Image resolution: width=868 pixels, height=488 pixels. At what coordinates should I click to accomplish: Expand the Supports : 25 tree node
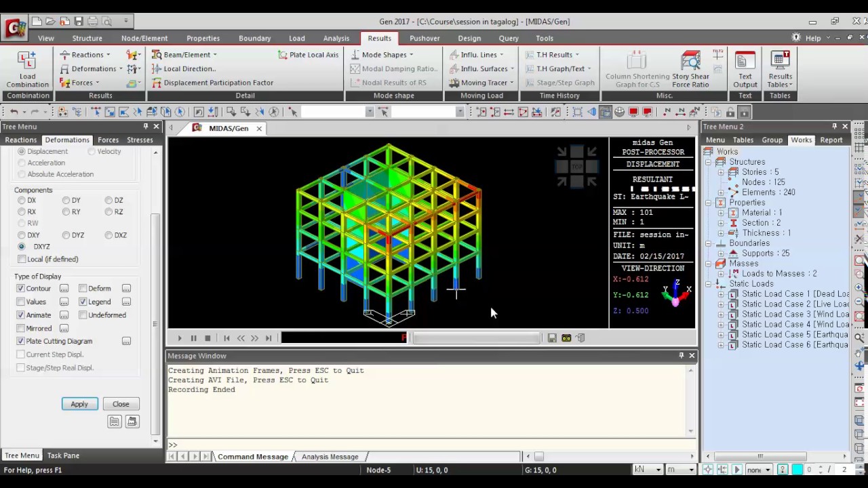(721, 253)
